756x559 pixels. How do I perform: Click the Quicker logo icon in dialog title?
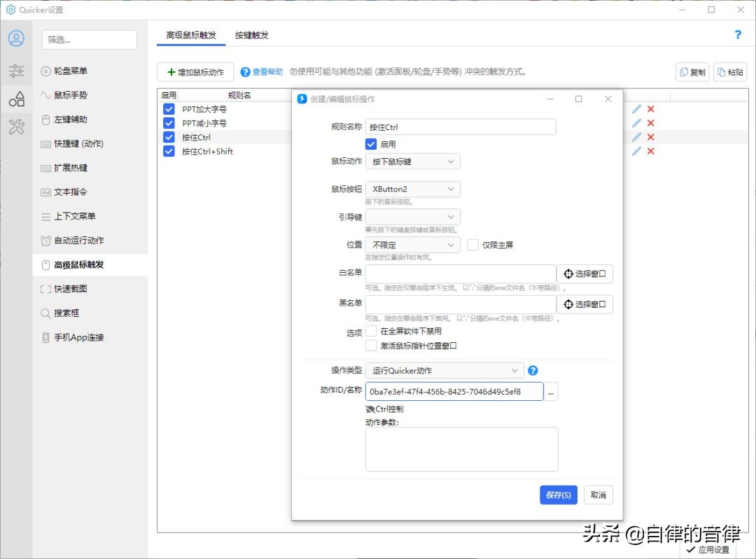point(302,99)
